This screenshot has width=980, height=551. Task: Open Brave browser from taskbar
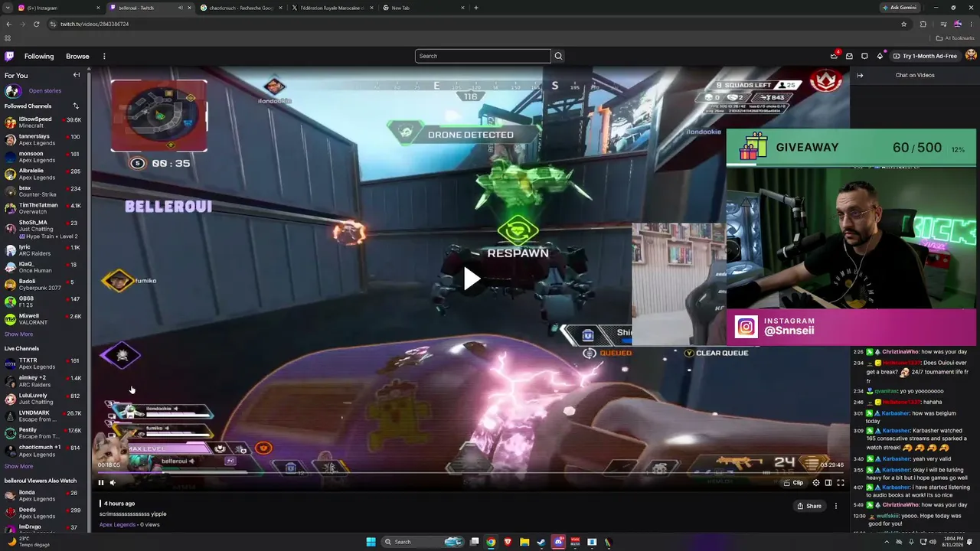[x=508, y=542]
